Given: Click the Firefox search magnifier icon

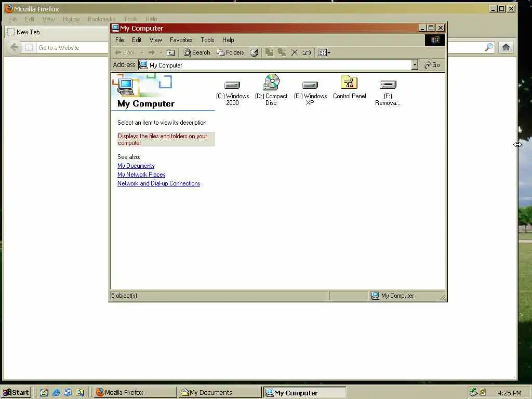Looking at the screenshot, I should tap(489, 47).
